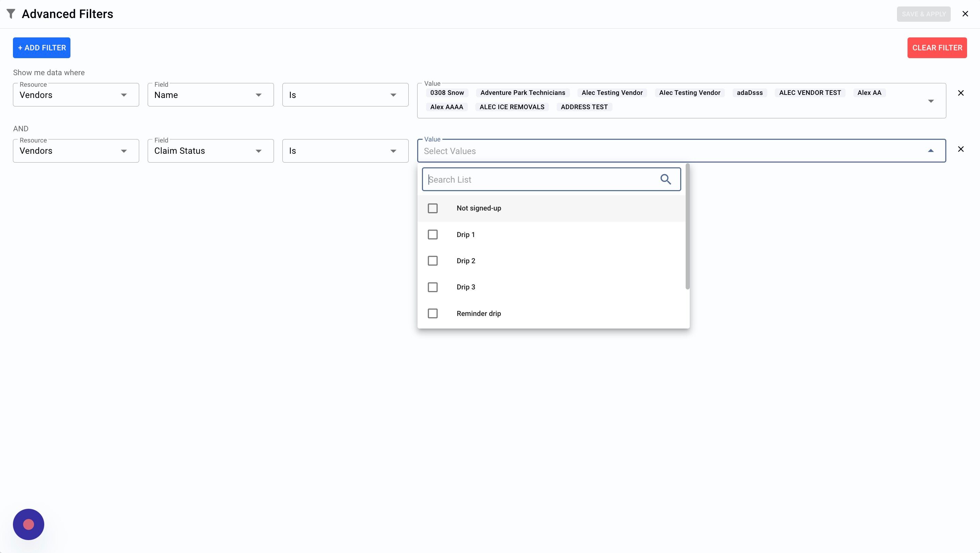Open the first Resource Vendors dropdown
Screen dimensions: 980x553
point(76,95)
